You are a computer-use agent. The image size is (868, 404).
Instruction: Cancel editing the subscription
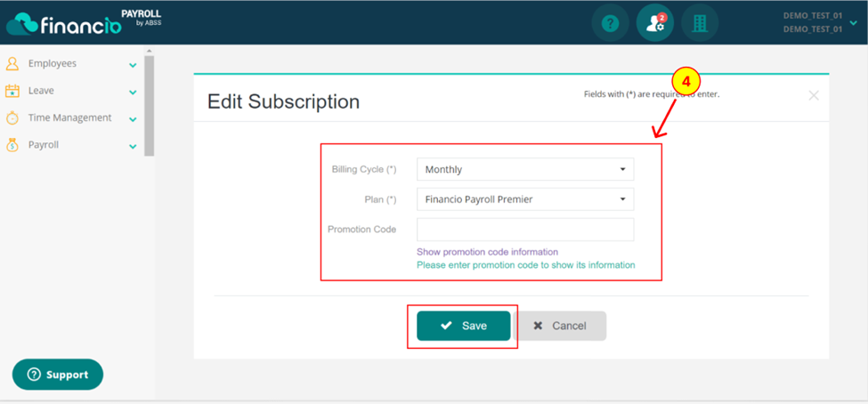(560, 326)
